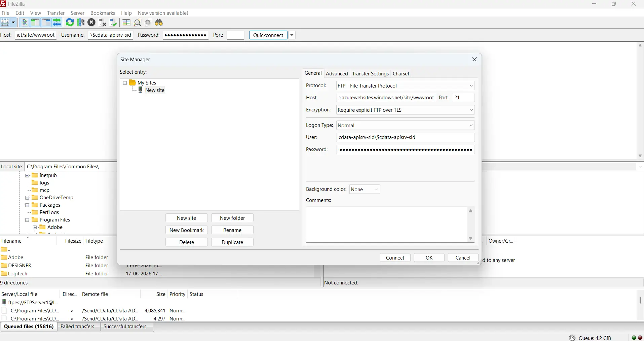This screenshot has height=341, width=644.
Task: Click the User field in Site Manager
Action: tap(405, 137)
